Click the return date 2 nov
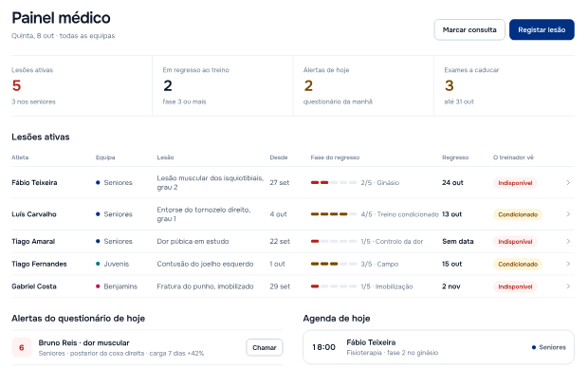 (x=451, y=286)
